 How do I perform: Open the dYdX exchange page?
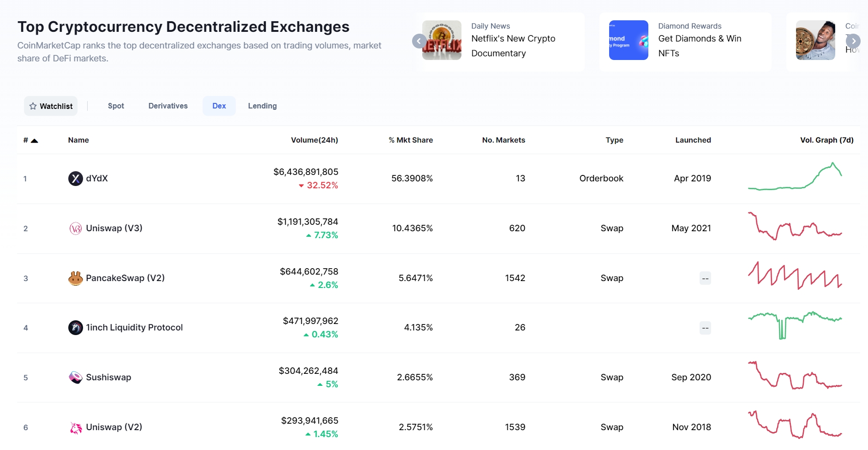tap(97, 179)
